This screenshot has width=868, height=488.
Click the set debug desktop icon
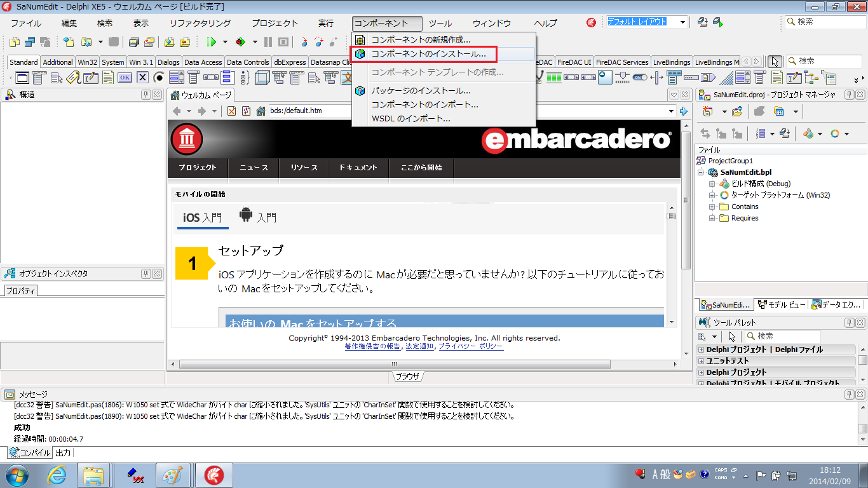pyautogui.click(x=718, y=22)
